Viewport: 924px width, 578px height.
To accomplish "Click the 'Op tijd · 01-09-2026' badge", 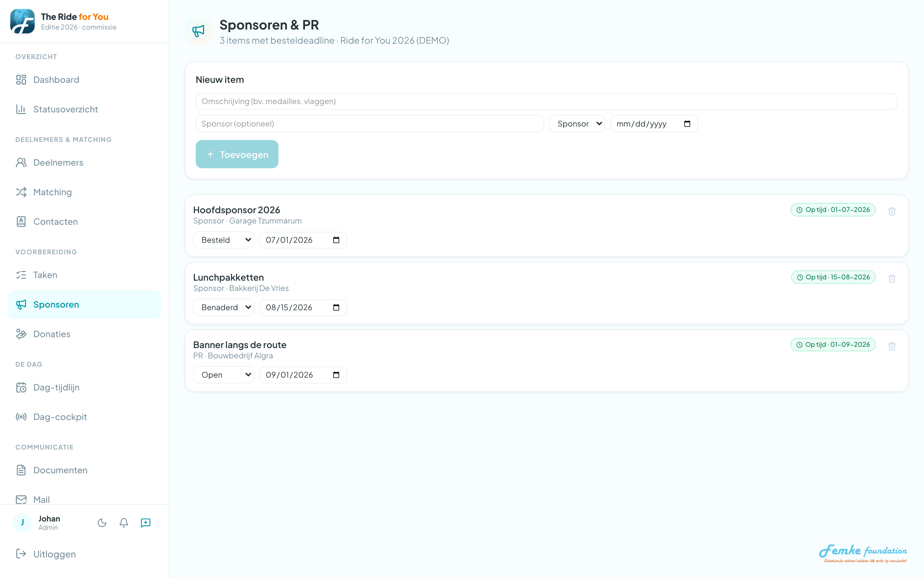I will point(833,345).
